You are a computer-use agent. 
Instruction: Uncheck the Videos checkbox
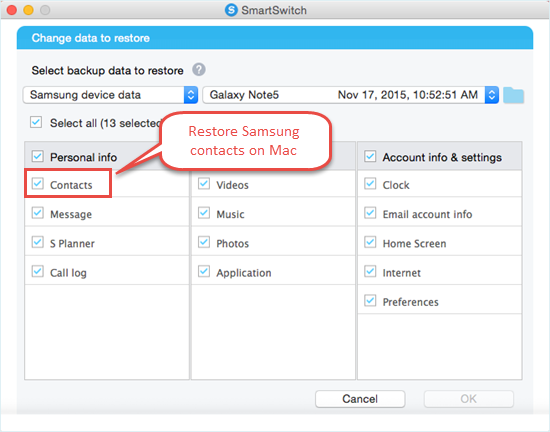(204, 183)
